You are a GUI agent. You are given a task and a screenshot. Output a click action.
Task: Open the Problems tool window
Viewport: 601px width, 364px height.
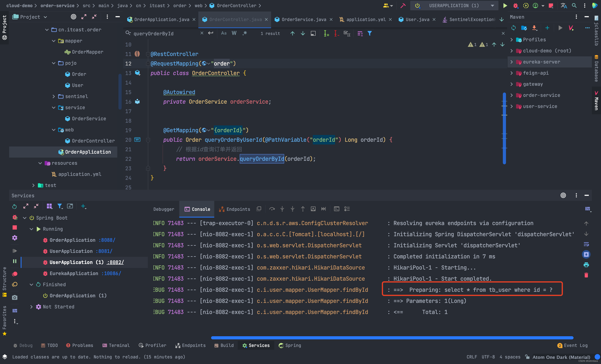click(79, 345)
